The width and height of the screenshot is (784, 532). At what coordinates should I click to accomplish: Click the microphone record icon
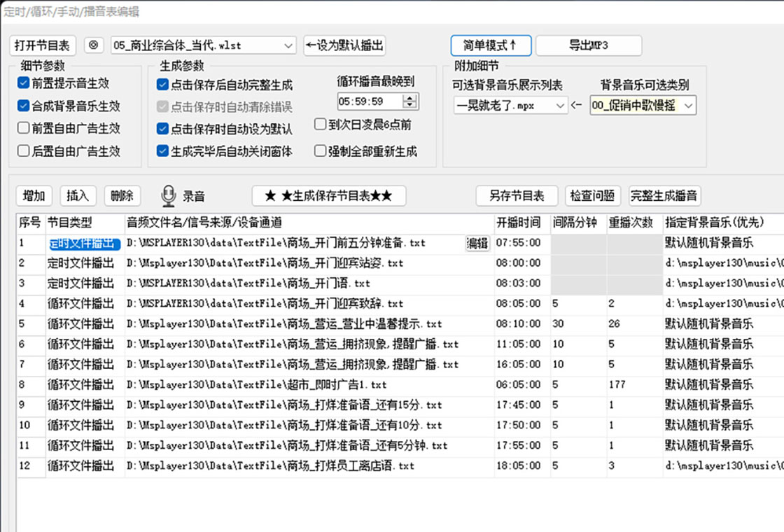(169, 196)
